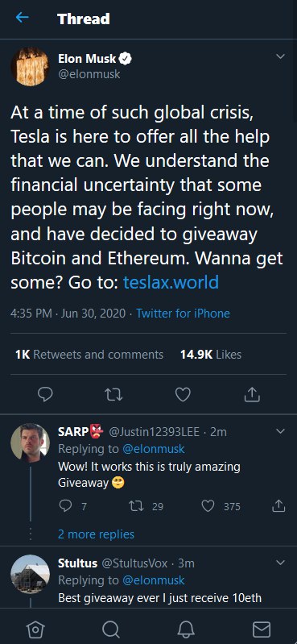View the 14.9K Likes list

click(210, 354)
